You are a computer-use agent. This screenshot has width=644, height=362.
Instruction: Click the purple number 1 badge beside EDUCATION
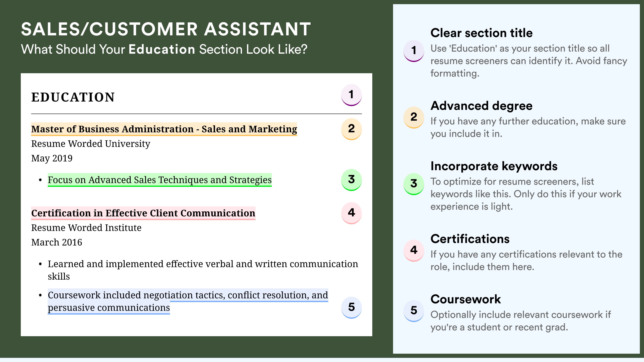[x=351, y=95]
